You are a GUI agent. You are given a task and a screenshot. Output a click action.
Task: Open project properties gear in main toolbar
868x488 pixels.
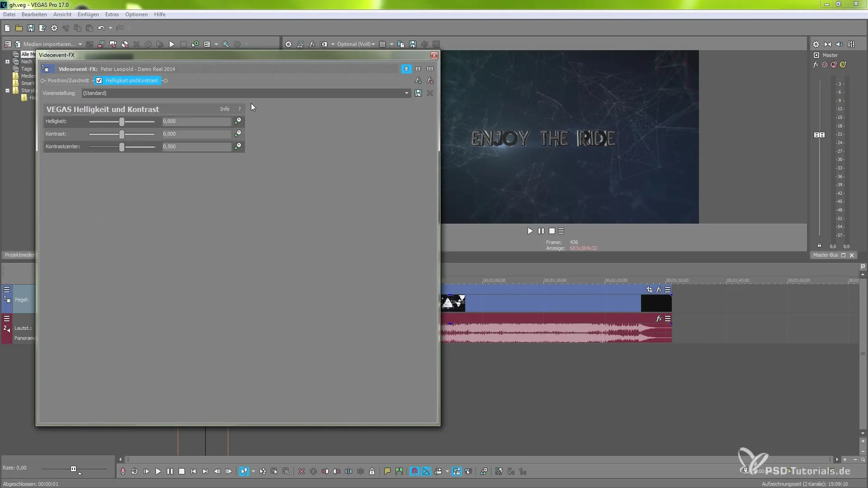[x=54, y=28]
